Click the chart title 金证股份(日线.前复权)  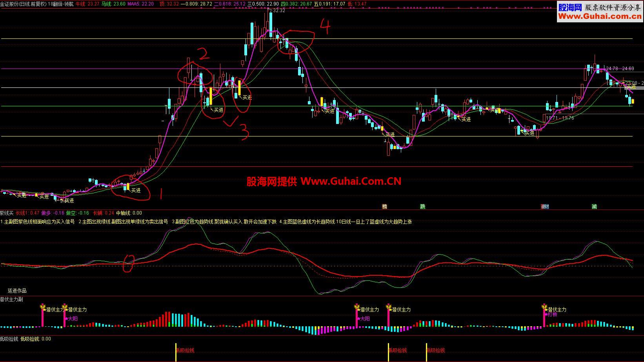coord(23,4)
